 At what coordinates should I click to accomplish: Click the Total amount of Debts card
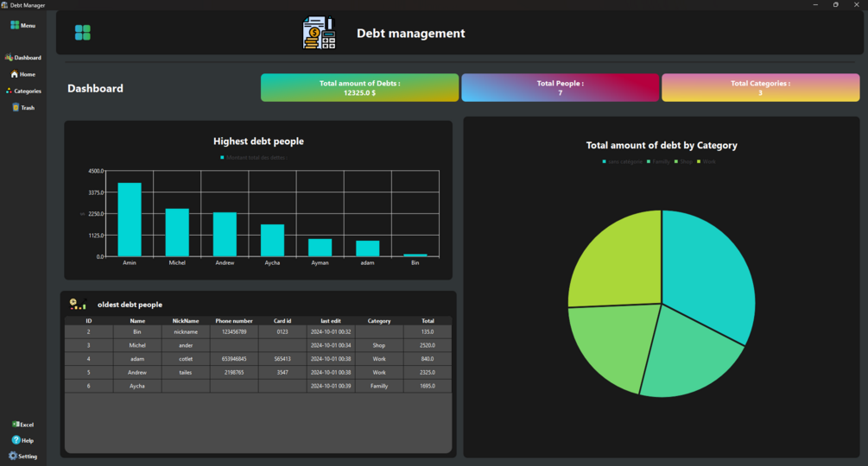(x=360, y=87)
